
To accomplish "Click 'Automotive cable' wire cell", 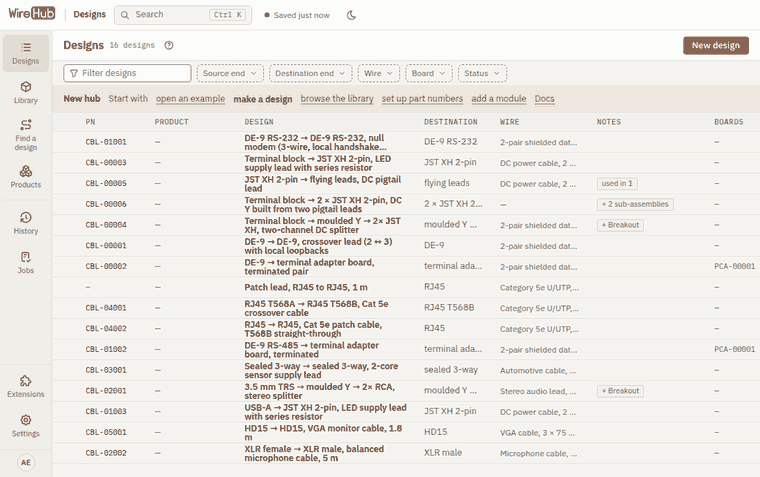I will (x=538, y=370).
